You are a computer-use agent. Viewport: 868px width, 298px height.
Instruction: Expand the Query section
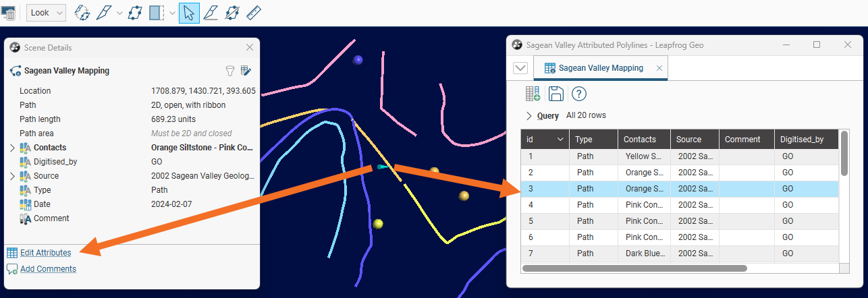click(x=529, y=115)
